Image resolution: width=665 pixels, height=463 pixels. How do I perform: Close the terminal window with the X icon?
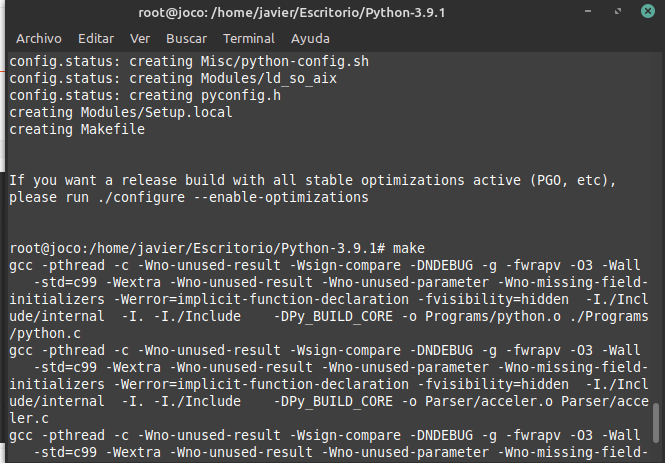(x=648, y=11)
